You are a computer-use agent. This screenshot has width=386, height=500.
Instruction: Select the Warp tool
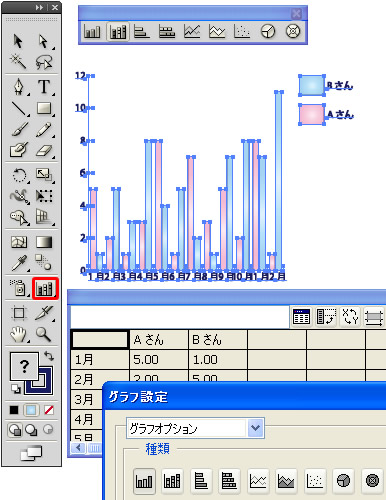19,196
